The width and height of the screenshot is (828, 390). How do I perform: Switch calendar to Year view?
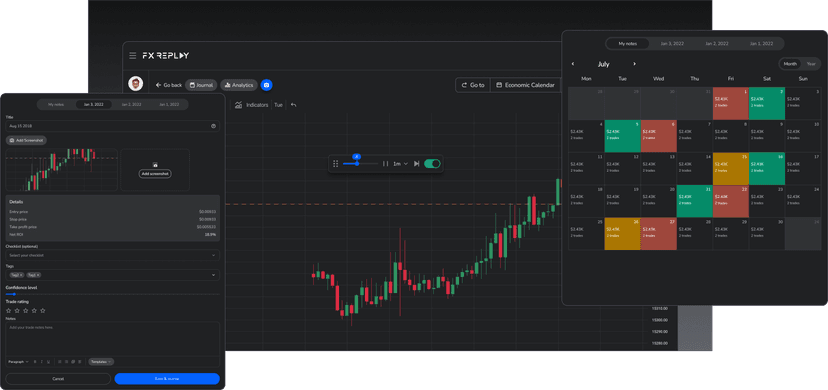pyautogui.click(x=811, y=64)
